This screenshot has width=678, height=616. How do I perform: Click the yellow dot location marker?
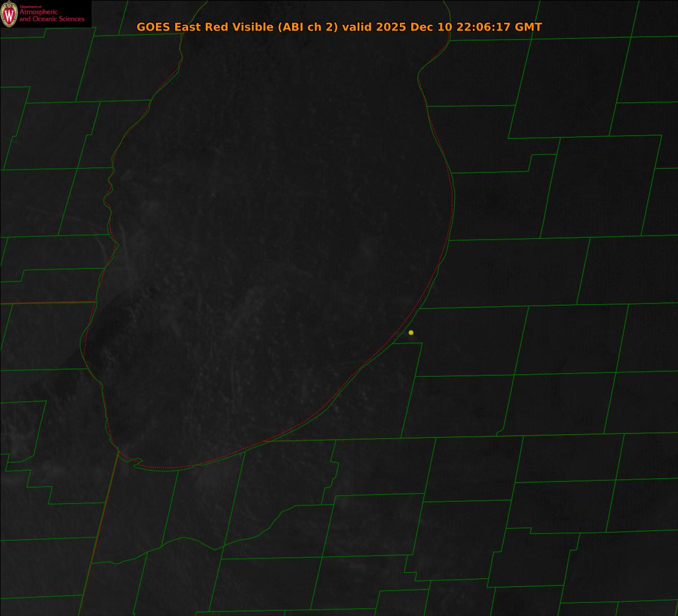coord(411,332)
